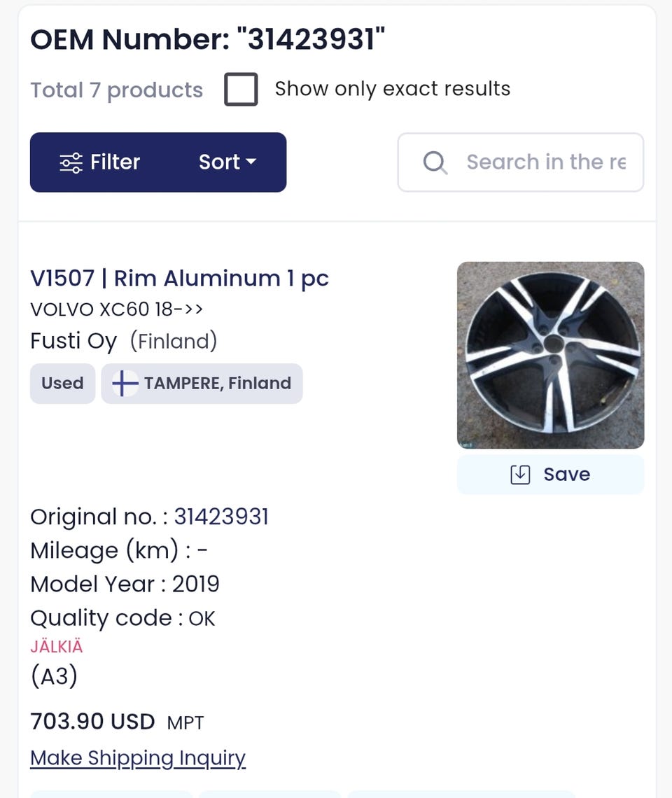The height and width of the screenshot is (798, 672).
Task: Focus the search in results field
Action: (x=545, y=162)
